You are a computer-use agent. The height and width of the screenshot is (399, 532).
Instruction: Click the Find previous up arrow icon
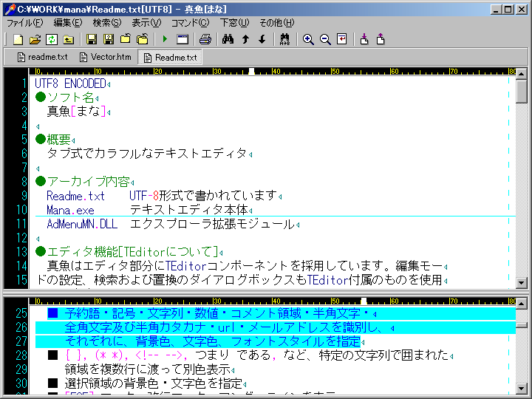point(245,39)
